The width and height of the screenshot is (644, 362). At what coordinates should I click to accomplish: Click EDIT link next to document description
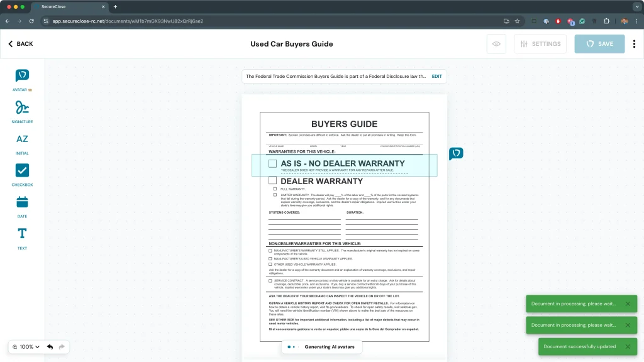436,77
